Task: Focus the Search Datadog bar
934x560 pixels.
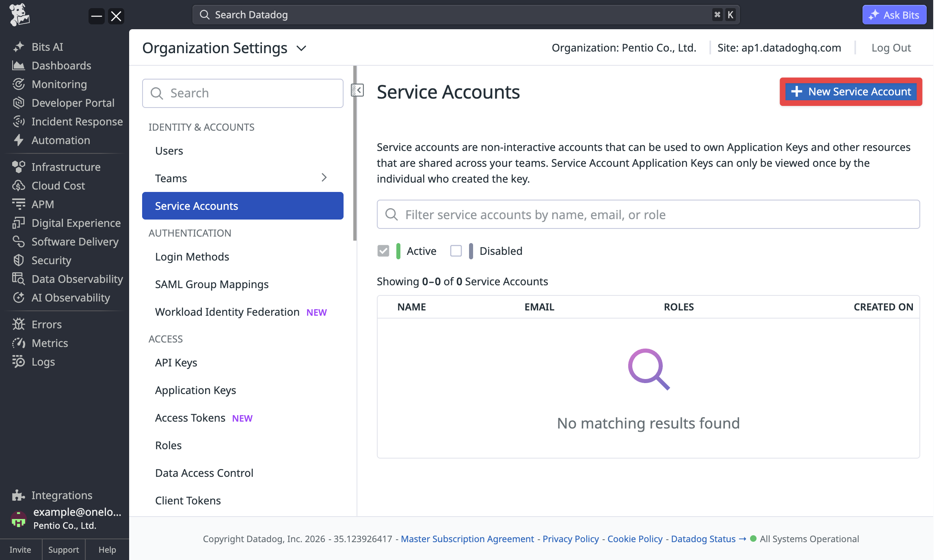Action: point(466,15)
